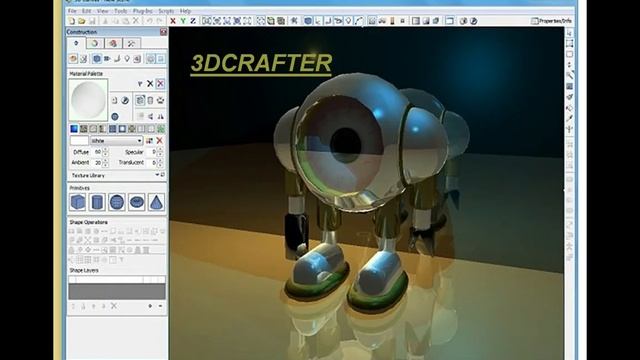640x360 pixels.
Task: Click the light bulb icon in top toolbar
Action: 348,21
